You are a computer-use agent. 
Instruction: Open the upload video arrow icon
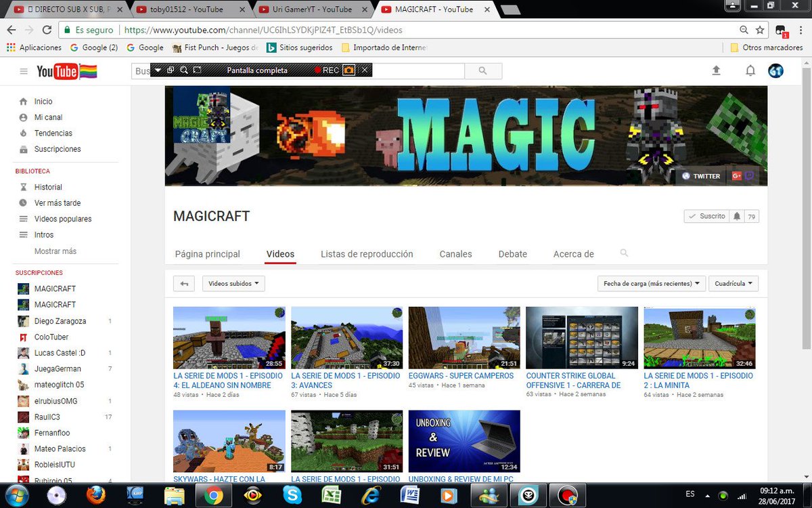[x=717, y=70]
